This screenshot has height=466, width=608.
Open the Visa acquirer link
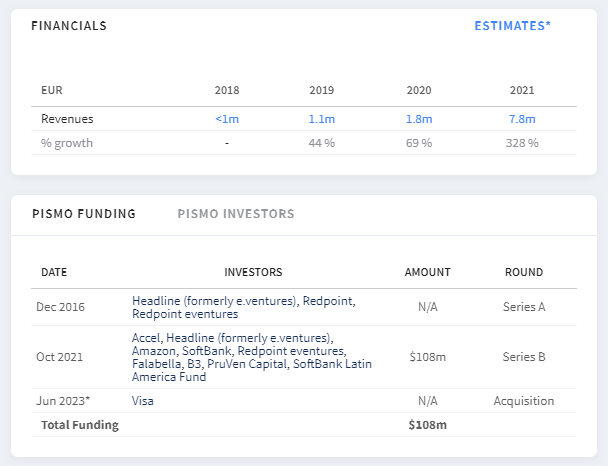[x=143, y=400]
